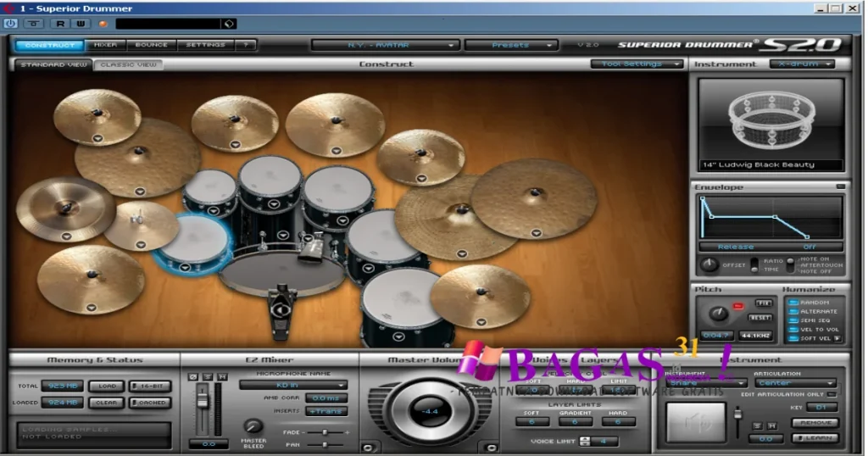Toggle 16-Bit memory mode

tap(150, 386)
